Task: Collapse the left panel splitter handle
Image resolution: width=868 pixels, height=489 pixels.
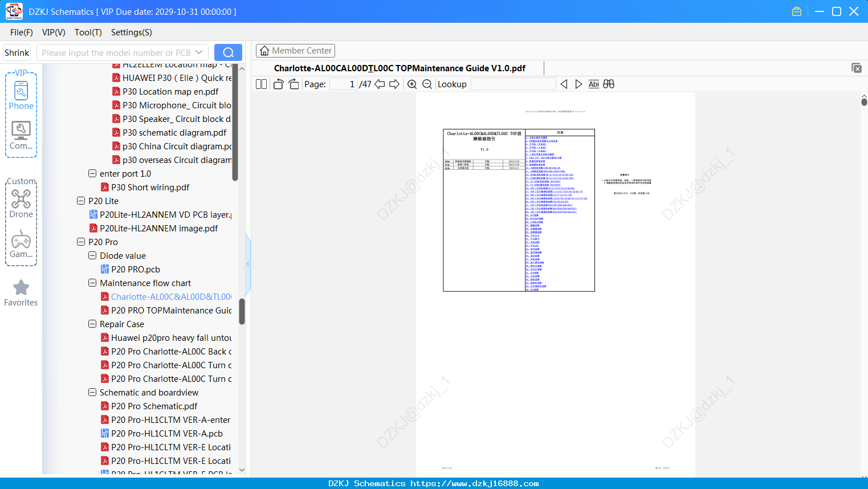Action: coord(248,263)
